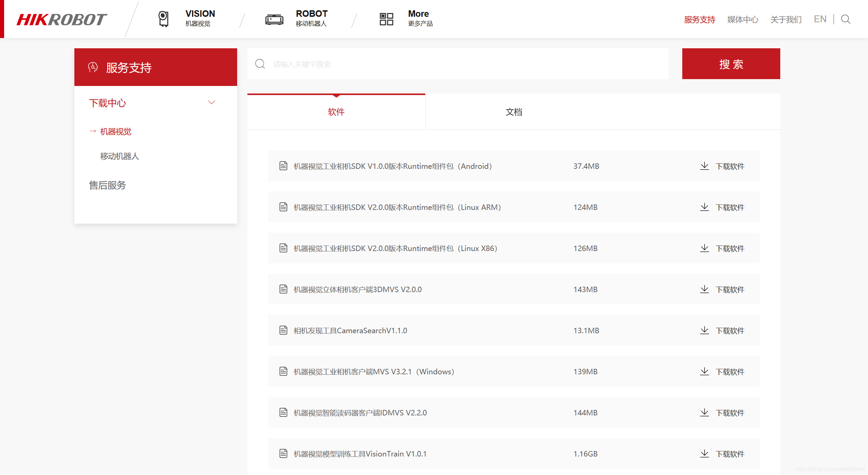Click the ROBOT mobile robot icon
Viewport: 868px width, 475px height.
pyautogui.click(x=274, y=19)
